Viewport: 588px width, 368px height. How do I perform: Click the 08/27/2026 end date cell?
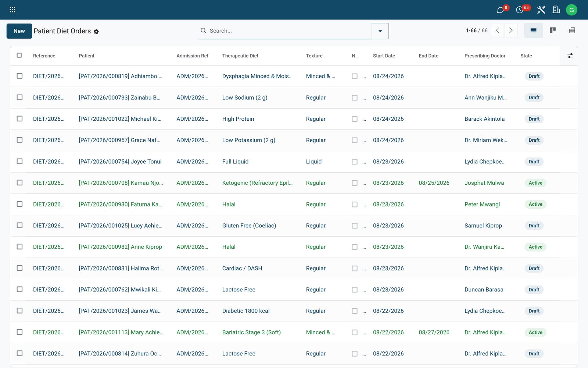pos(434,332)
